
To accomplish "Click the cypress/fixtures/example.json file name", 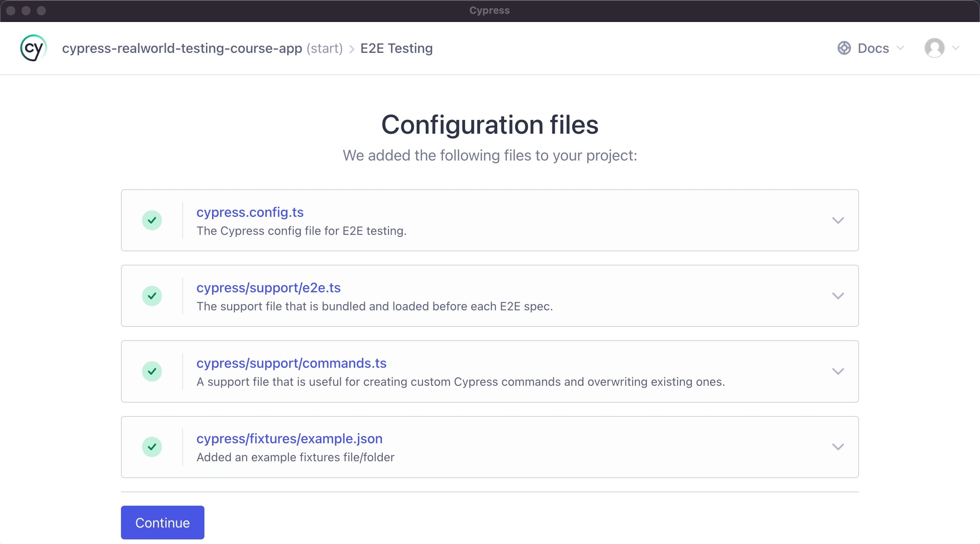I will (x=289, y=438).
